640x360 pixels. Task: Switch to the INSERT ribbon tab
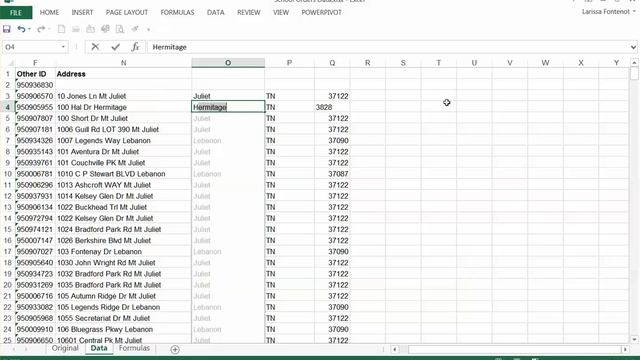(82, 13)
